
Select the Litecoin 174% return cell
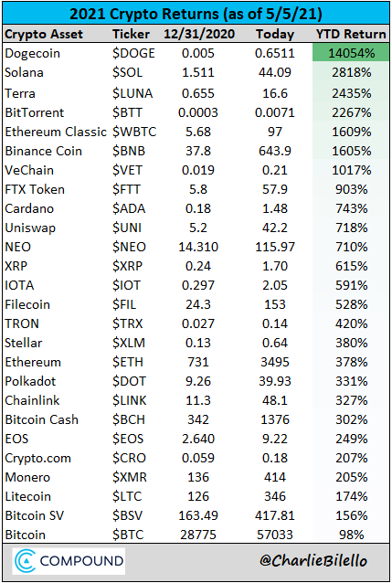(352, 496)
